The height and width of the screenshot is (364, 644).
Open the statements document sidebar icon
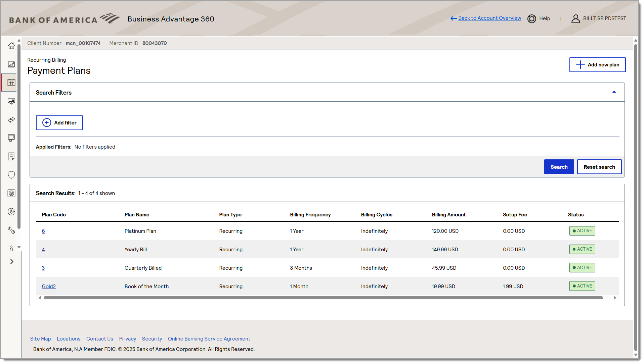11,156
